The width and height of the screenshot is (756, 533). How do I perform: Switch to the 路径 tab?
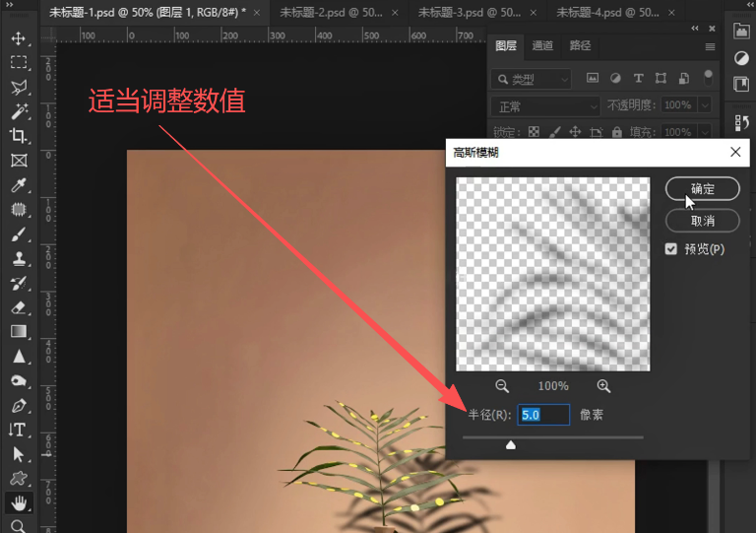pyautogui.click(x=580, y=46)
